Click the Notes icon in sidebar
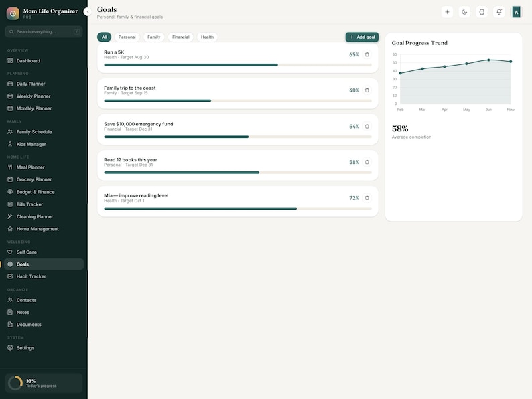This screenshot has width=532, height=399. (x=10, y=312)
